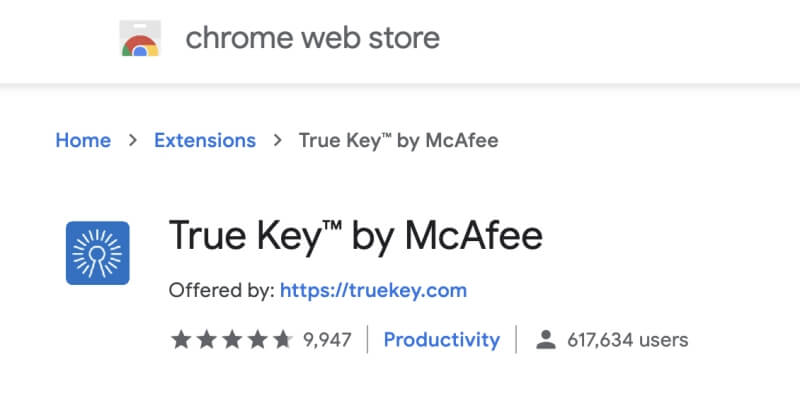Image resolution: width=800 pixels, height=403 pixels.
Task: Go to the Home breadcrumb link
Action: click(83, 140)
